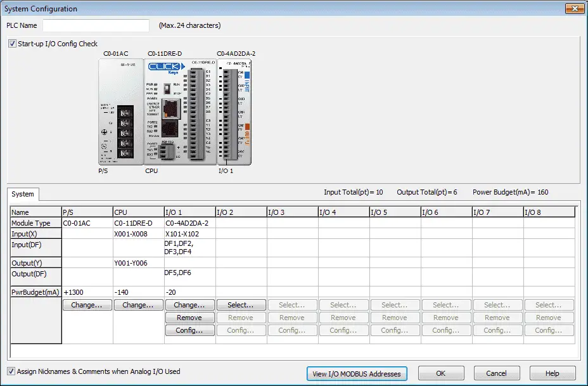Select the System tab

(23, 194)
